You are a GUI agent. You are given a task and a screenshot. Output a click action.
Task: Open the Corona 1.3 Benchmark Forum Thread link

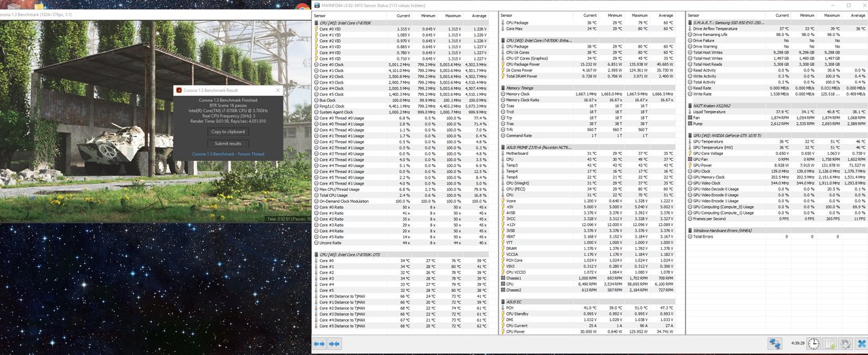point(228,154)
